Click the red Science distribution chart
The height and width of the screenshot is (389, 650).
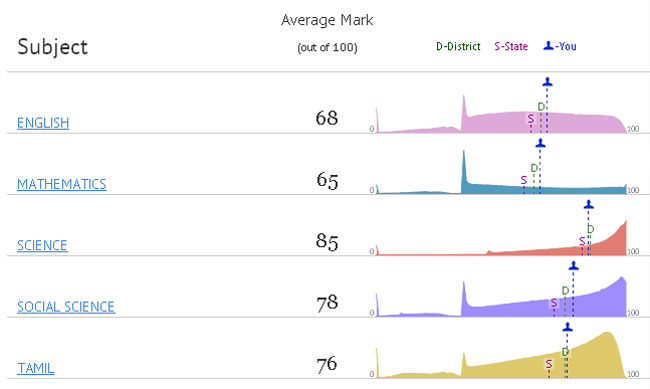pyautogui.click(x=502, y=238)
